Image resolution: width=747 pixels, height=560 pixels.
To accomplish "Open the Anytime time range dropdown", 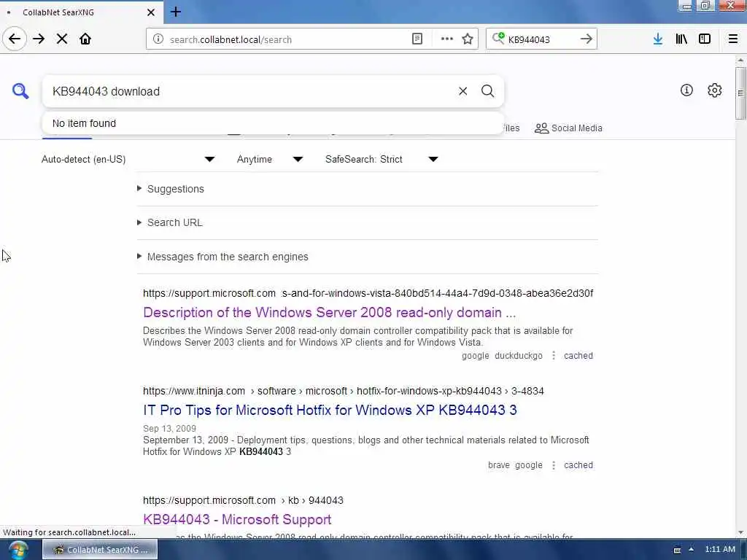I will 270,160.
